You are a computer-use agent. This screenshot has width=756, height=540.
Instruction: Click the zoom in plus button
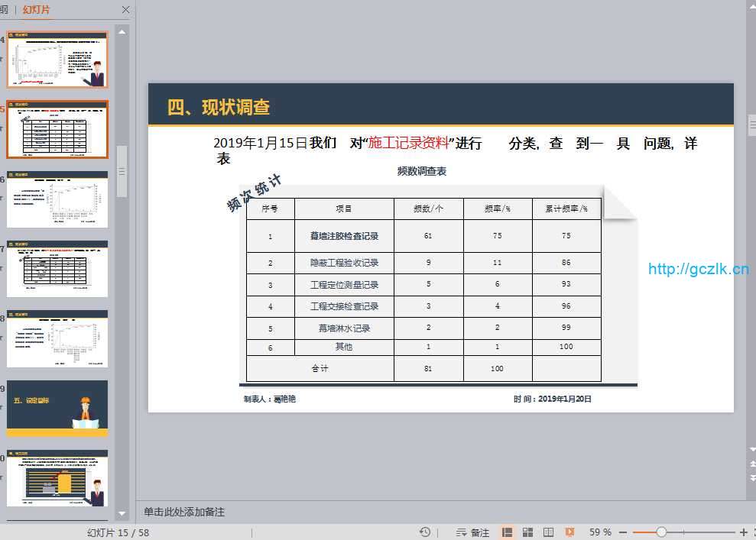743,532
